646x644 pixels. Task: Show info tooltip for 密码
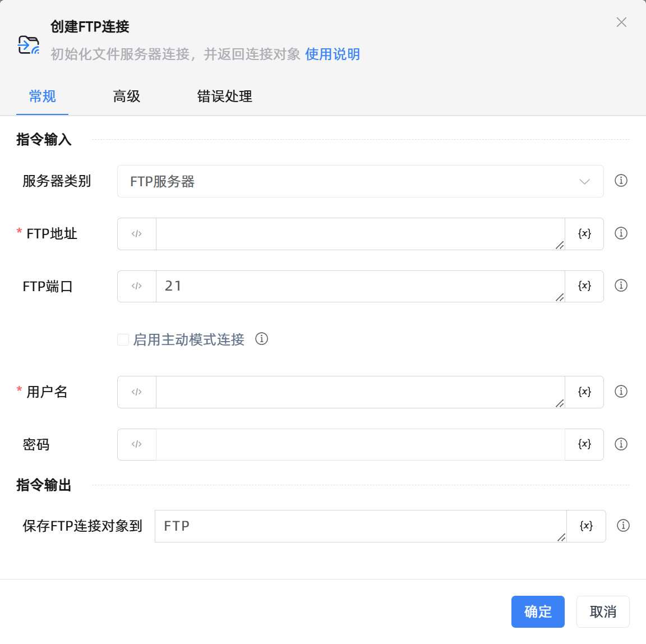pos(621,444)
